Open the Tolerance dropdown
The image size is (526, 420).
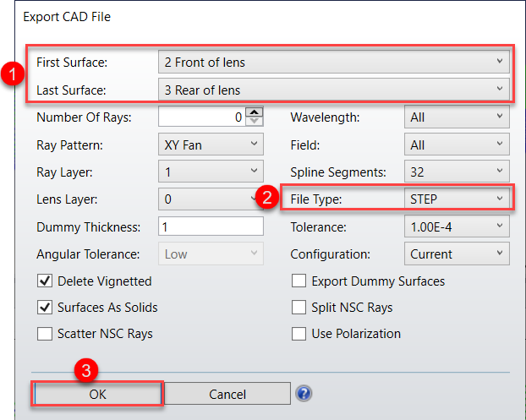tap(457, 226)
